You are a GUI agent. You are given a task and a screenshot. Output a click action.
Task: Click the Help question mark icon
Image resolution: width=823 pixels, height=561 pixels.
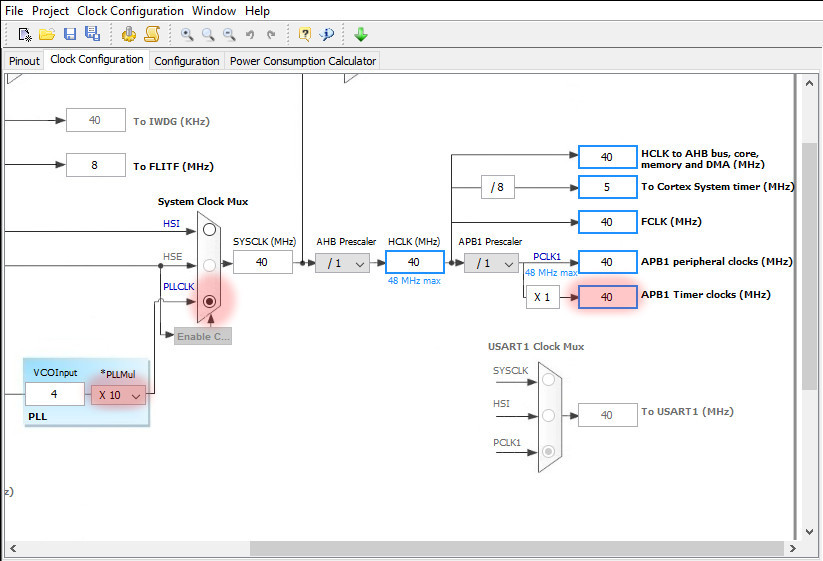tap(305, 34)
